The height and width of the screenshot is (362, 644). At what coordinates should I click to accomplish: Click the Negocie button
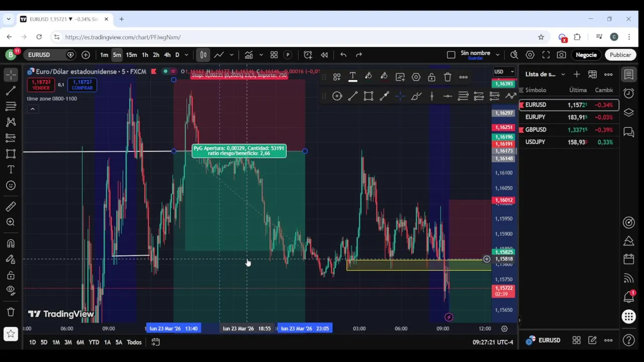(x=586, y=55)
